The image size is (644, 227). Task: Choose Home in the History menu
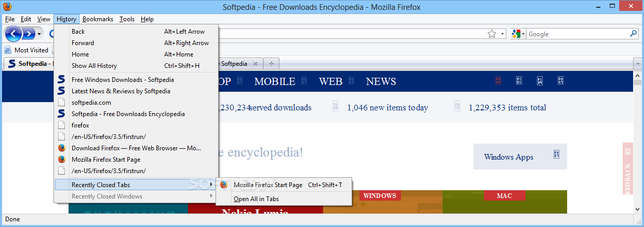click(x=137, y=54)
